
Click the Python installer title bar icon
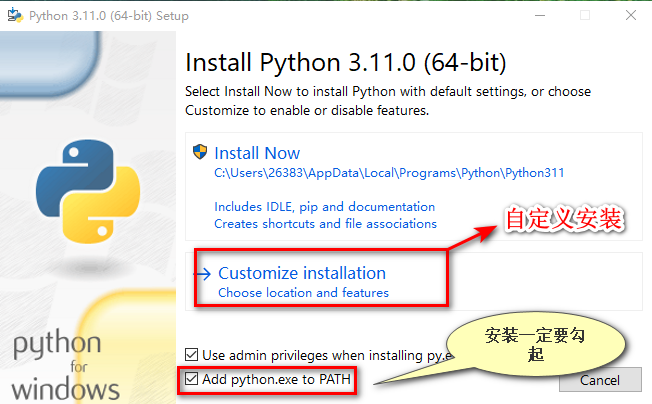point(15,15)
